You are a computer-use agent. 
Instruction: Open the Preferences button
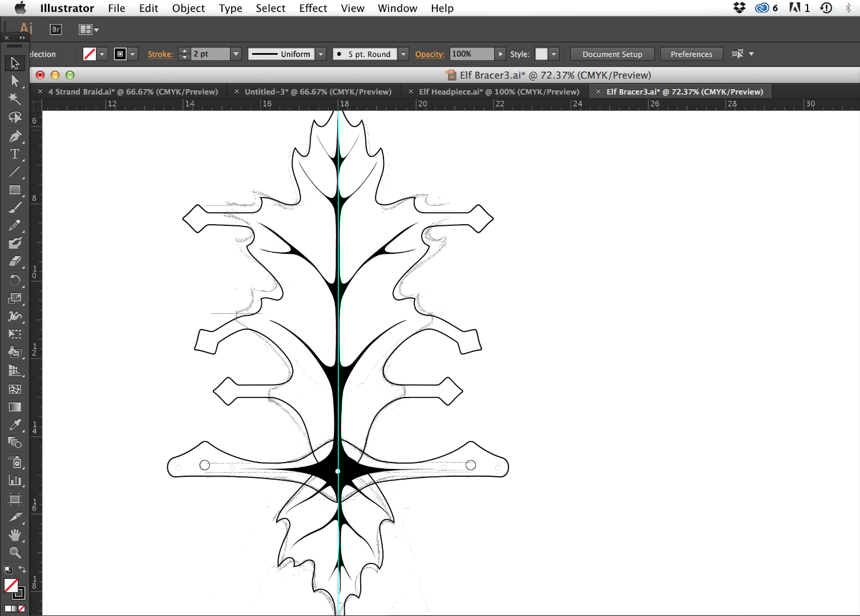click(x=691, y=54)
